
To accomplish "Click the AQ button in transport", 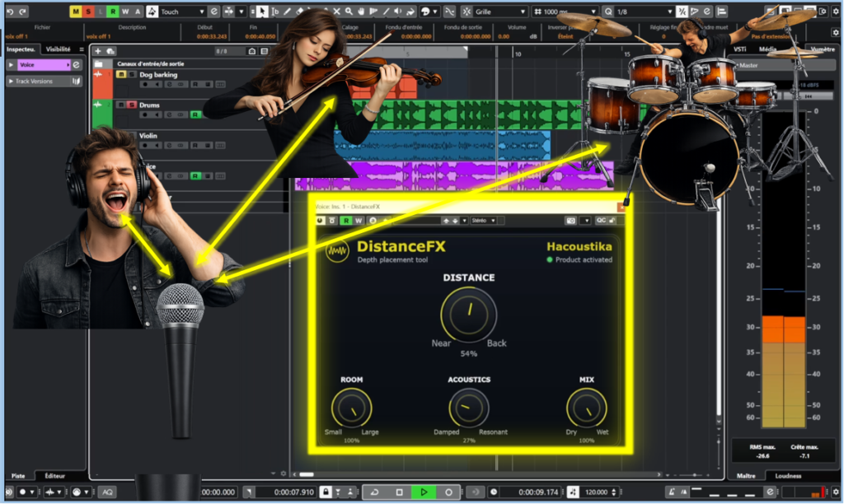I will [x=108, y=492].
